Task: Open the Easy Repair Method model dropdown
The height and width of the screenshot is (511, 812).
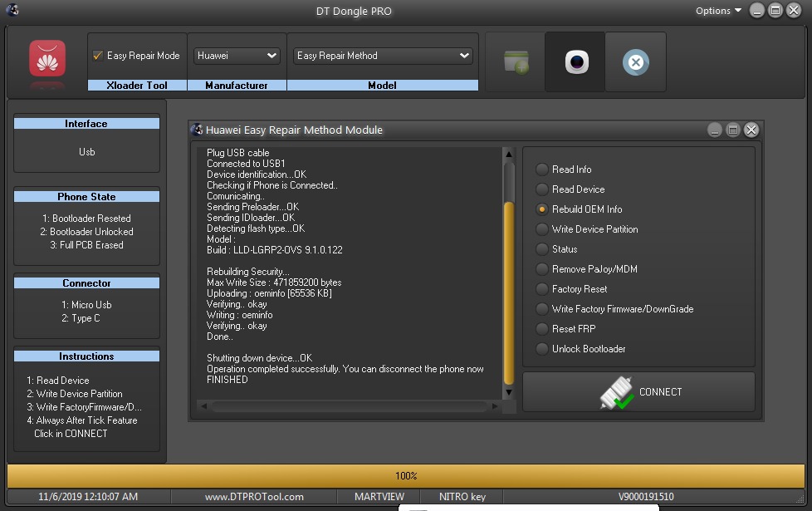Action: pyautogui.click(x=383, y=56)
